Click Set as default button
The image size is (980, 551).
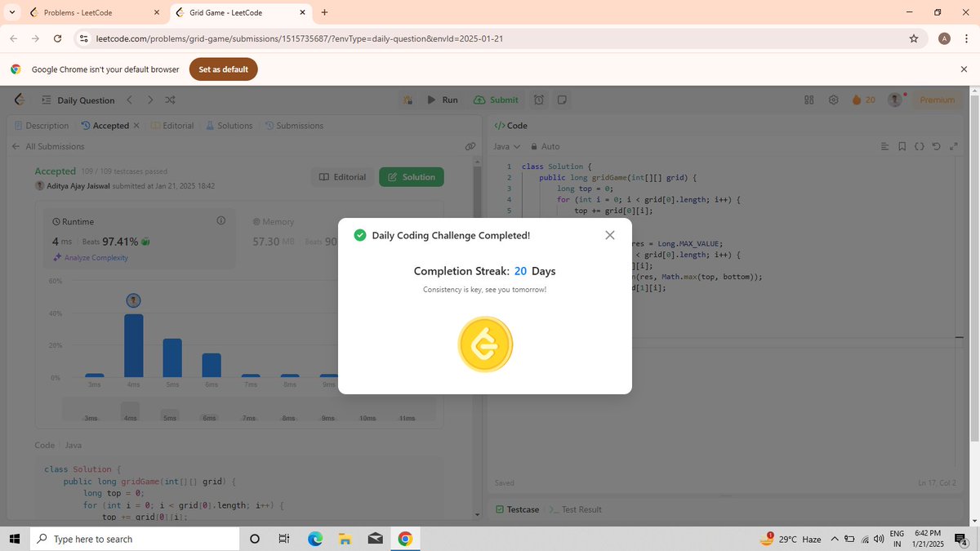pyautogui.click(x=224, y=69)
